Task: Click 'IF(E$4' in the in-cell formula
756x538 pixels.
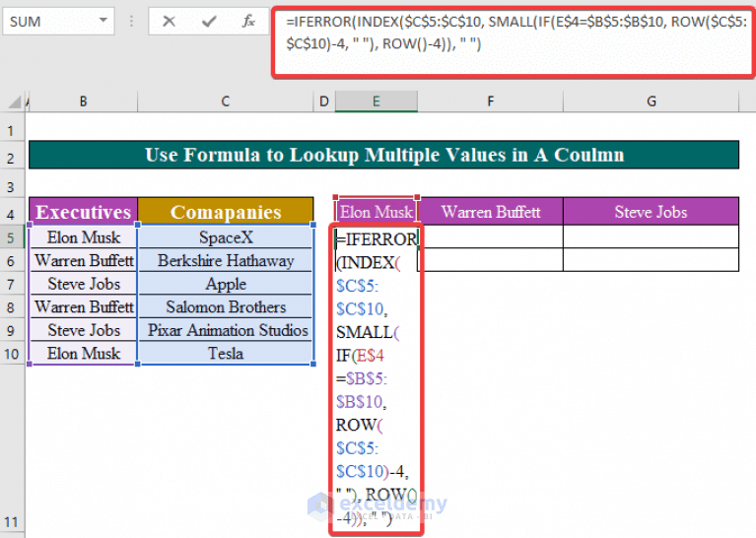Action: 360,356
